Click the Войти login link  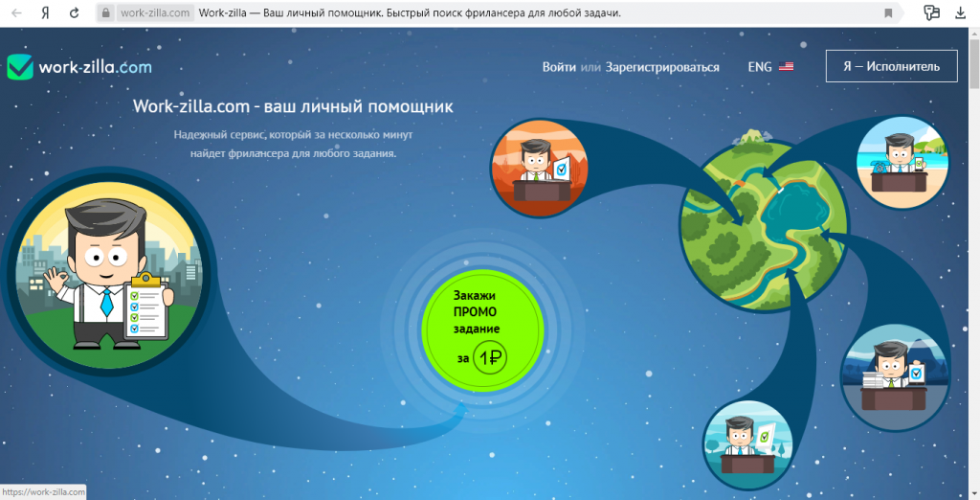[559, 67]
